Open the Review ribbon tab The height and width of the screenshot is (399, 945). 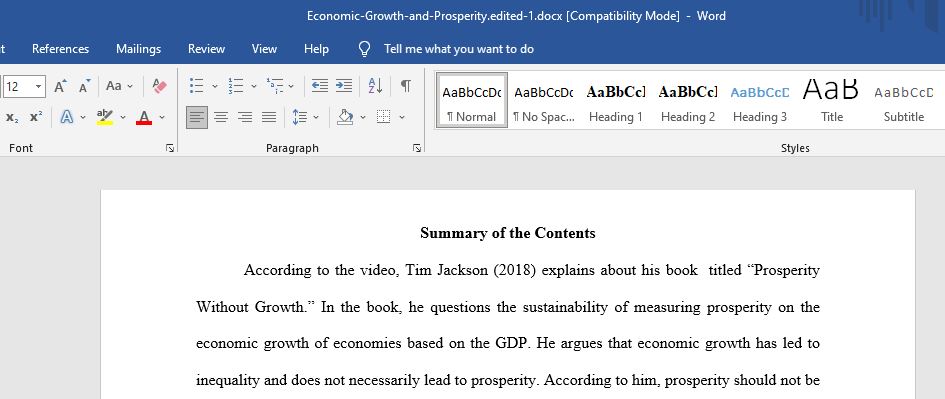tap(206, 49)
